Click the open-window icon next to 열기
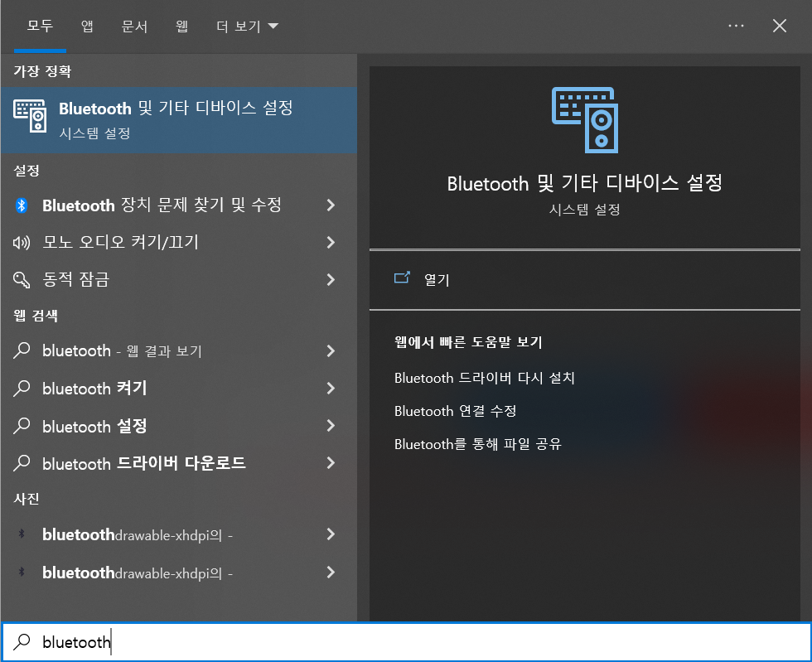Screen dimensions: 812x662 (402, 278)
